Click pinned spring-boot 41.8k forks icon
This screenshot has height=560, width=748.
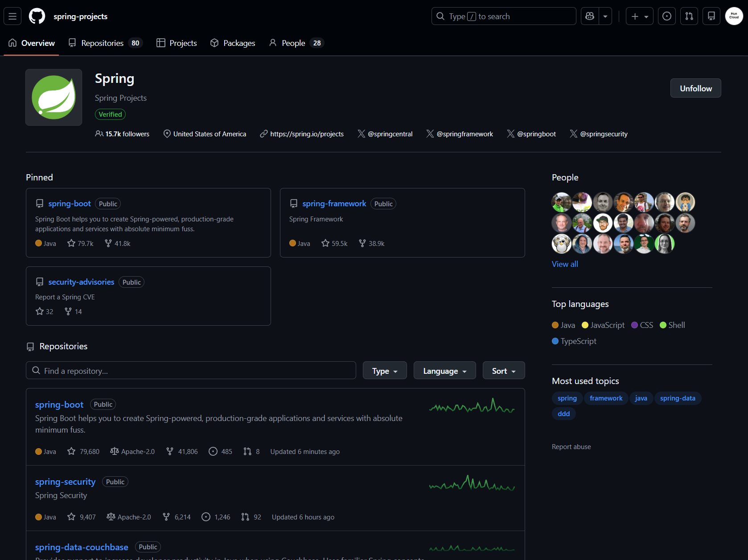click(x=108, y=243)
